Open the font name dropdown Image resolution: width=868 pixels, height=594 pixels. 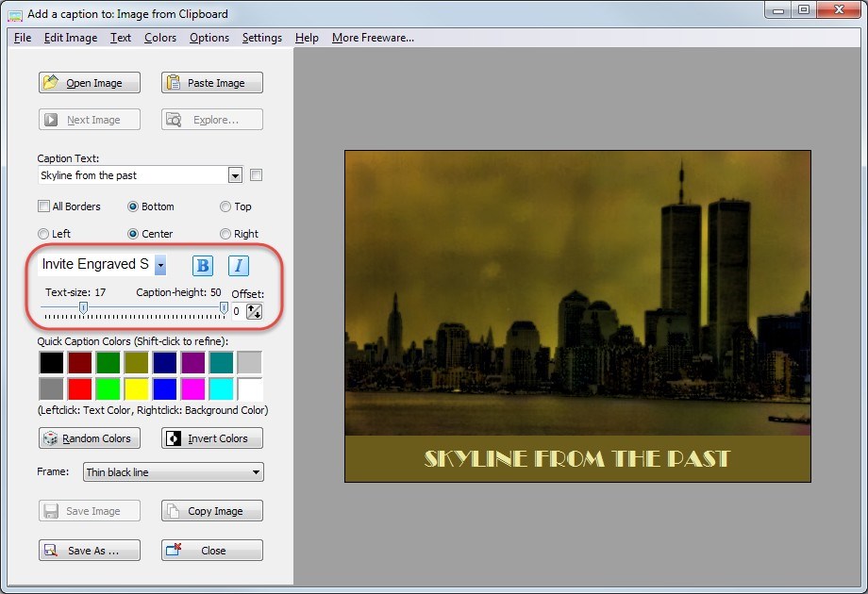(x=160, y=266)
